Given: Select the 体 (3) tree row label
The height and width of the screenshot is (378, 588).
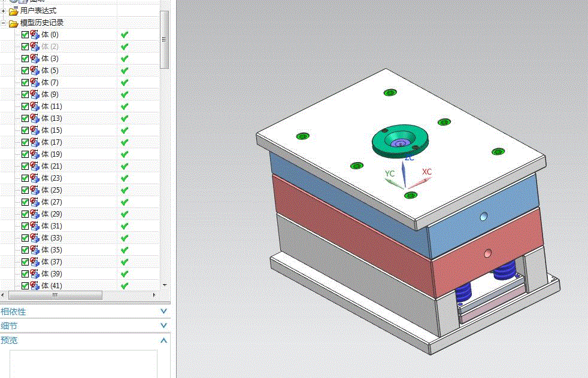Looking at the screenshot, I should click(x=50, y=59).
